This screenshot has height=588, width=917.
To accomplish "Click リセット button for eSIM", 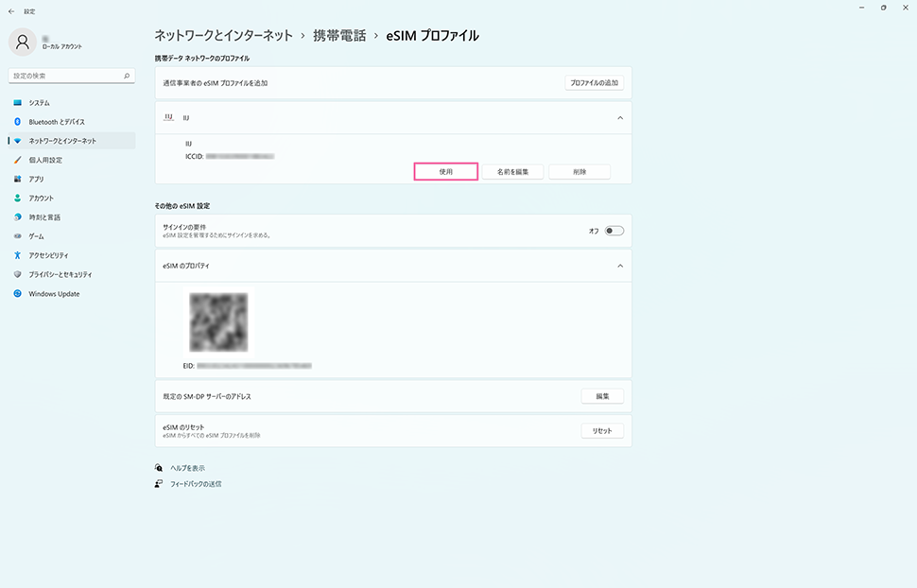I will (x=601, y=431).
